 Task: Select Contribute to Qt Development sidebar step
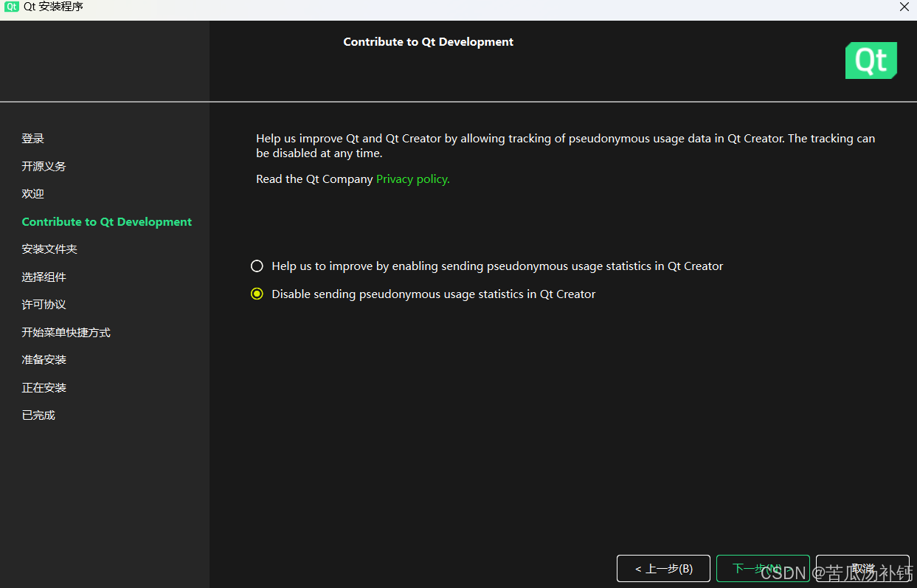pyautogui.click(x=107, y=222)
